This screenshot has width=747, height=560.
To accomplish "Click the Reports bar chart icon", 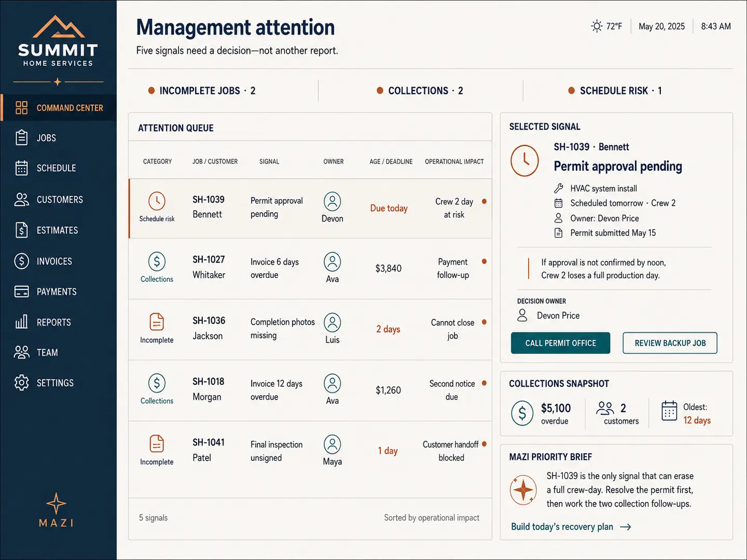I will click(x=21, y=322).
